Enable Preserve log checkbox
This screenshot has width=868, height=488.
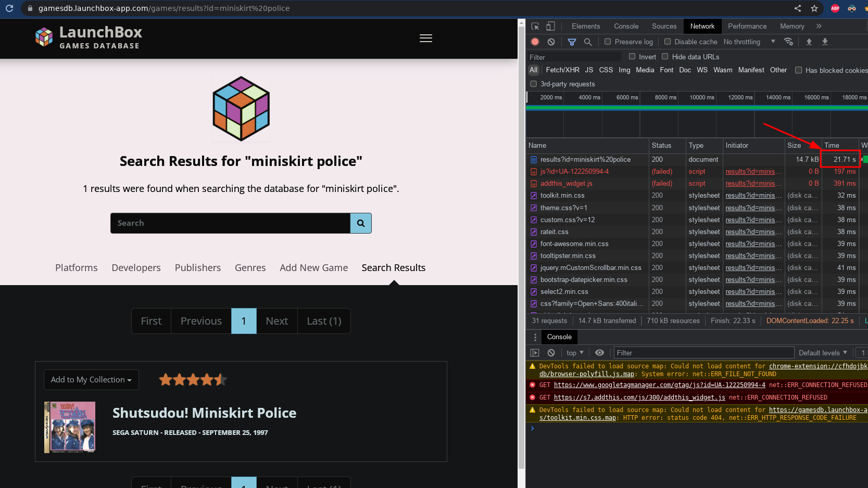608,42
